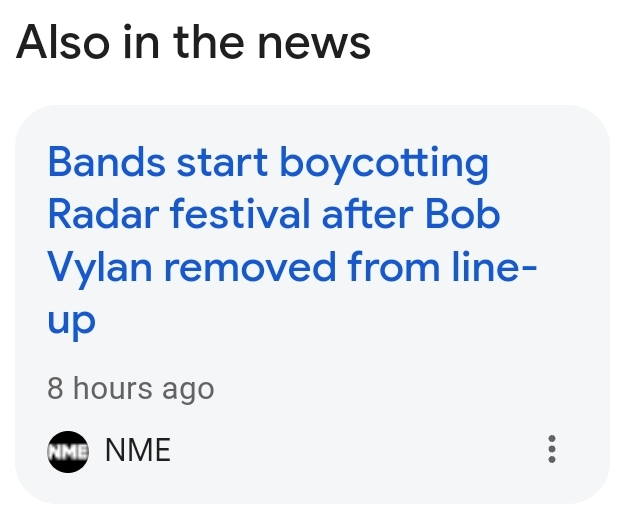This screenshot has width=625, height=515.
Task: Click the word 'Also' in the heading
Action: click(x=63, y=42)
